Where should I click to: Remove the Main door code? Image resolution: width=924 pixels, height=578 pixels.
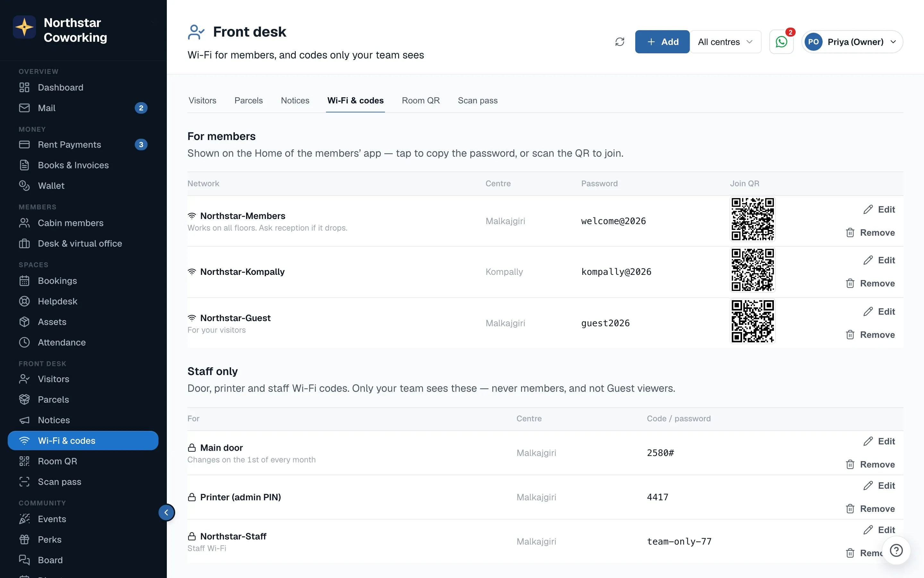click(870, 464)
